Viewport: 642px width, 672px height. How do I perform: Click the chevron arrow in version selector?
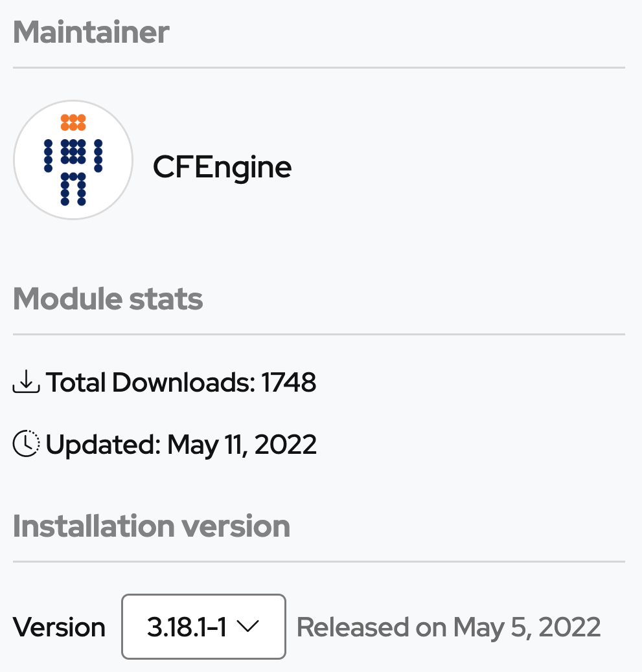[x=248, y=626]
